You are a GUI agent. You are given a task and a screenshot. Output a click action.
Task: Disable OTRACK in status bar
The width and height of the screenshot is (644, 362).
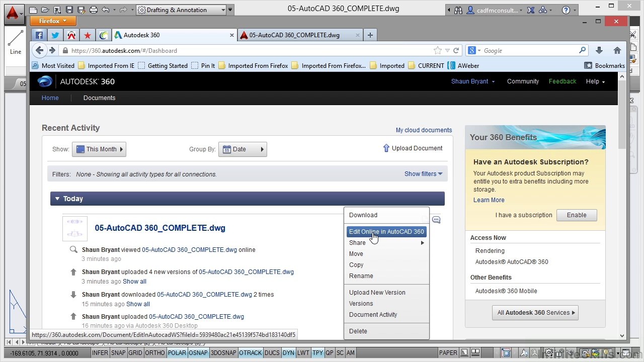click(251, 353)
